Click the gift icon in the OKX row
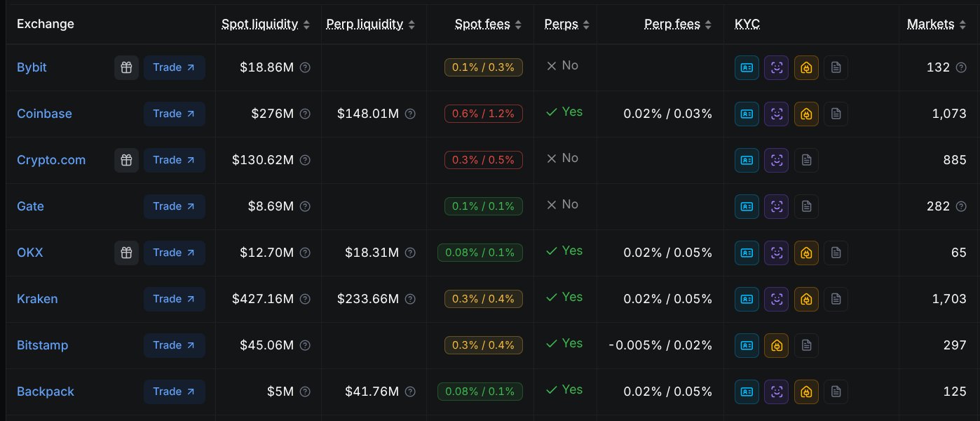Screen dimensions: 980x421 pyautogui.click(x=126, y=253)
